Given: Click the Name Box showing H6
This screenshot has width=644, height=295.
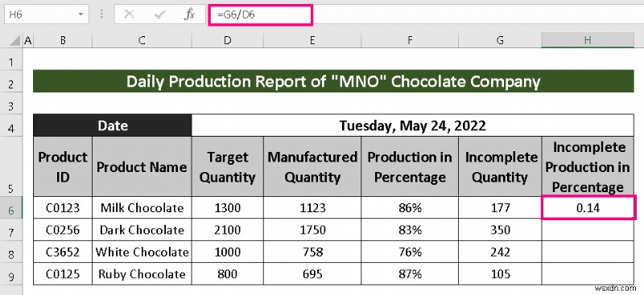Looking at the screenshot, I should click(x=47, y=14).
